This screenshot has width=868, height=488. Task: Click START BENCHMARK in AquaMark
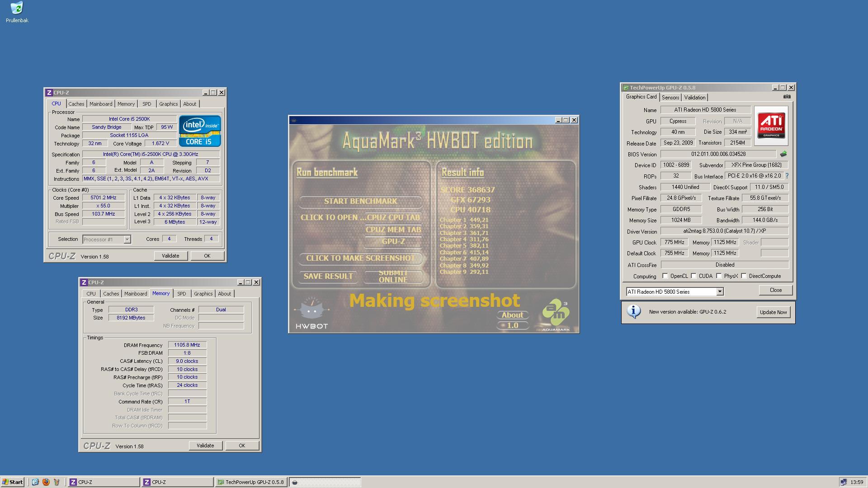point(360,202)
